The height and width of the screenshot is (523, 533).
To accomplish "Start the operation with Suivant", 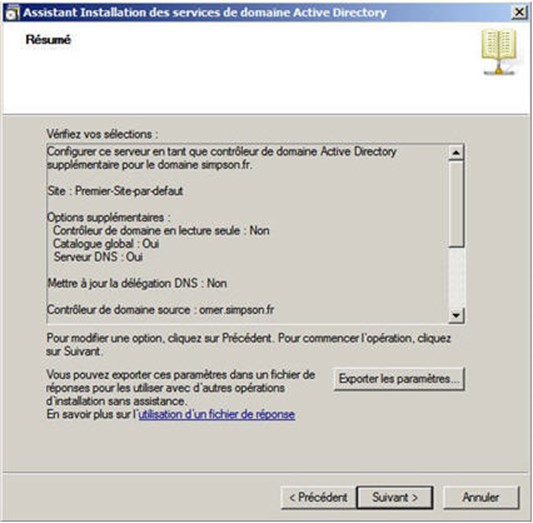I will 395,498.
